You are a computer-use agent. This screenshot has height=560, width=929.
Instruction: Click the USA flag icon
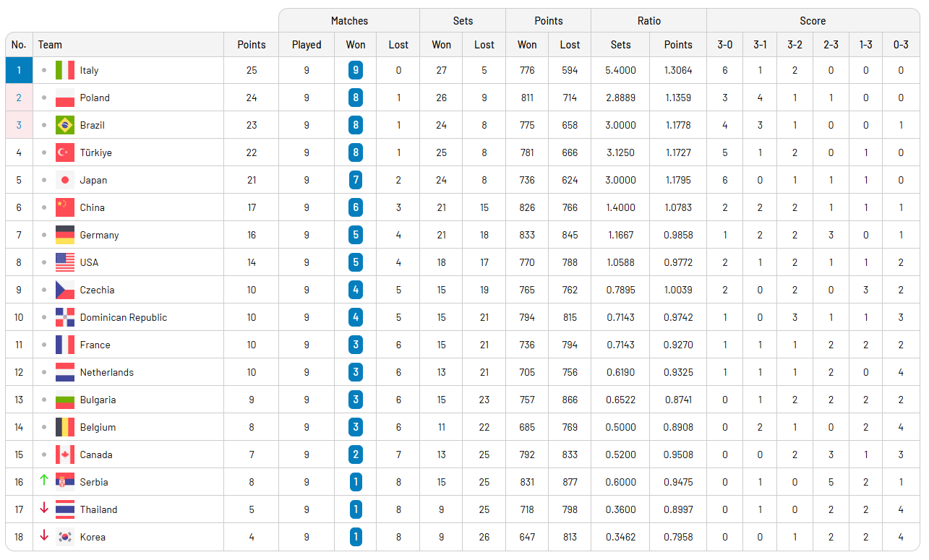tap(65, 262)
